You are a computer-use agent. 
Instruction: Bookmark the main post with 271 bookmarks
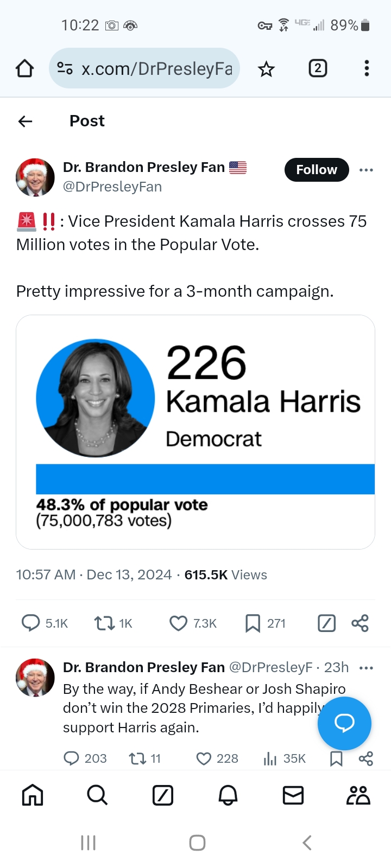[x=253, y=623]
